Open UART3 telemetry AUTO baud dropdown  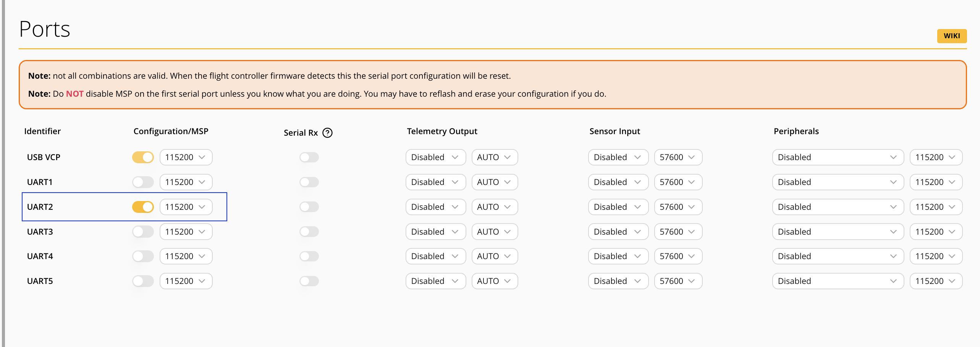pyautogui.click(x=495, y=232)
